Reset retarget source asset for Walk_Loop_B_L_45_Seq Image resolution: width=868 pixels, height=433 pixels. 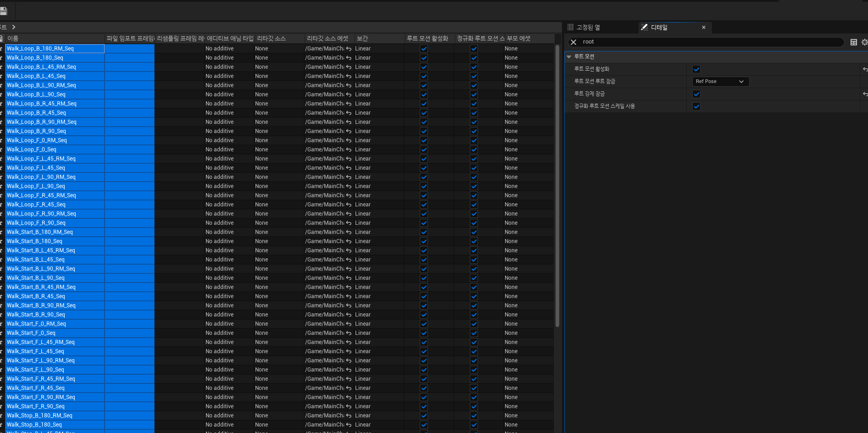coord(349,76)
